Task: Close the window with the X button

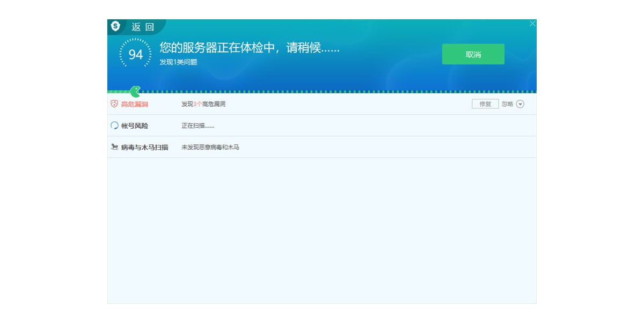Action: 532,24
